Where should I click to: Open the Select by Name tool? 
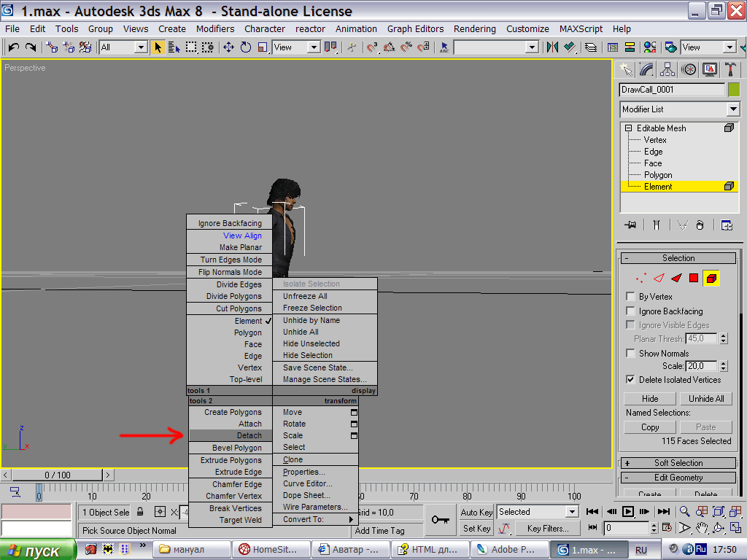click(174, 47)
